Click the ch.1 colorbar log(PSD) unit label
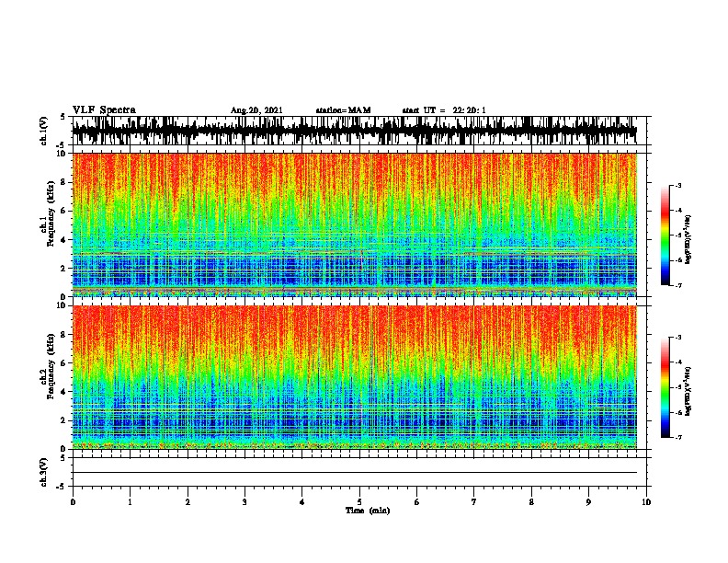Image resolution: width=728 pixels, height=563 pixels. click(688, 239)
